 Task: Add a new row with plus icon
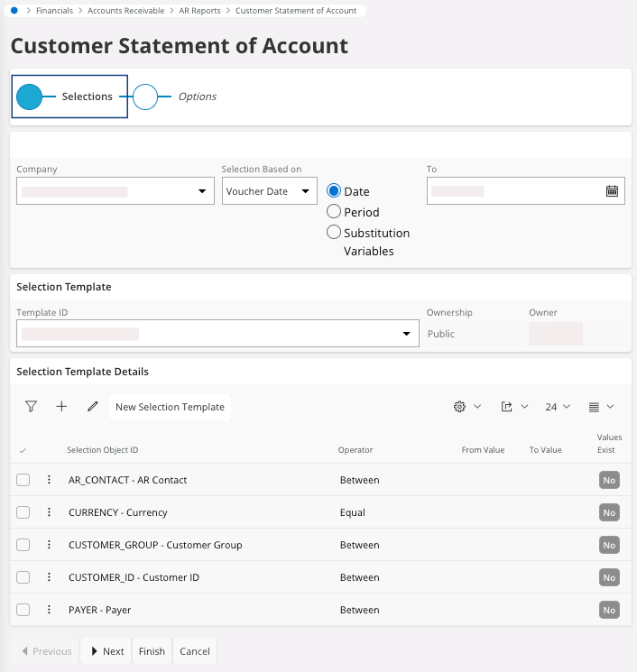coord(61,407)
